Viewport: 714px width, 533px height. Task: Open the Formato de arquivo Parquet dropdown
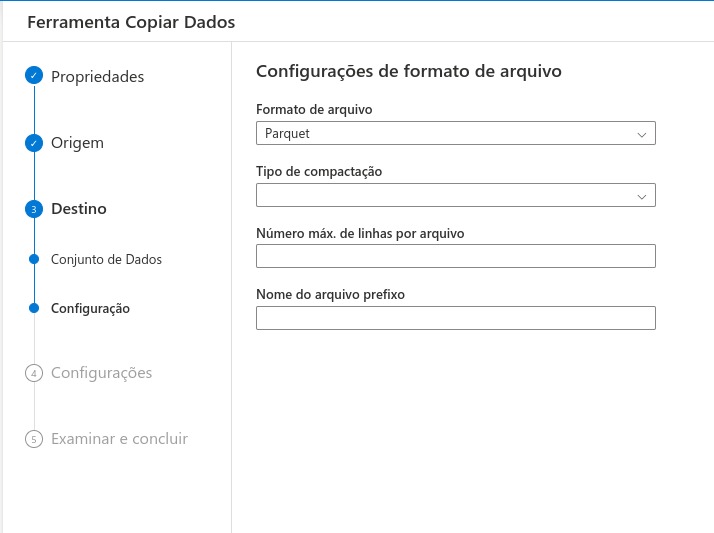(x=440, y=133)
